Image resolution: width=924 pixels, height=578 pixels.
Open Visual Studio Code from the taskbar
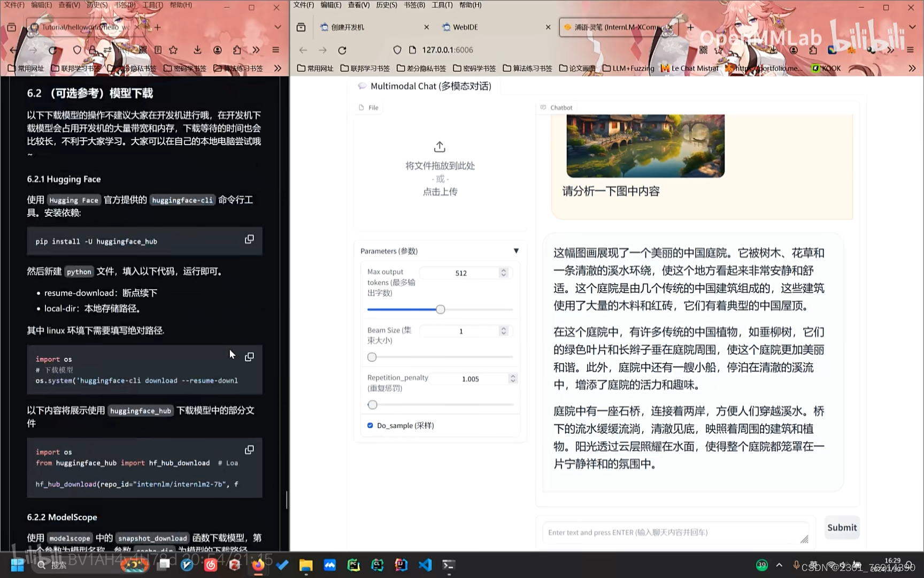[425, 565]
